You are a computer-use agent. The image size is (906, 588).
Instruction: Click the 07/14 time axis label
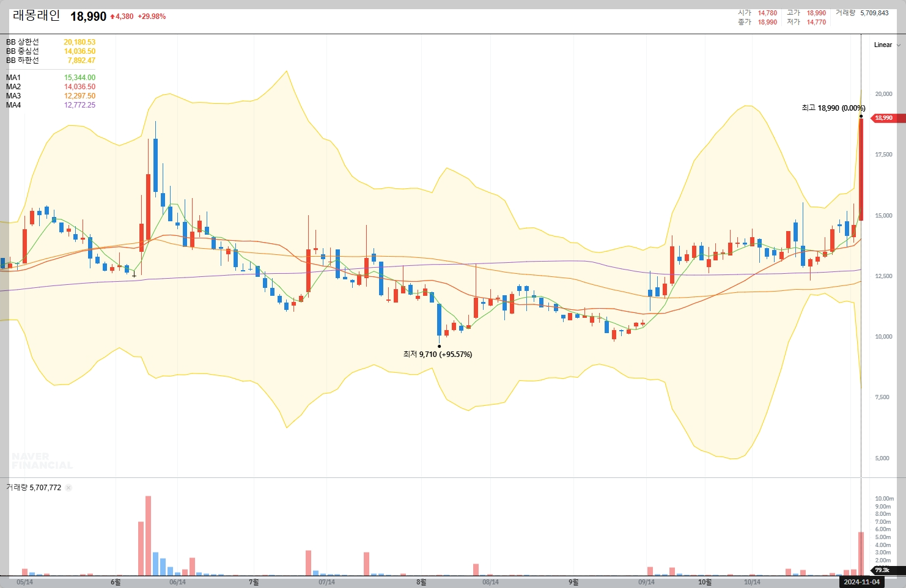click(x=326, y=582)
